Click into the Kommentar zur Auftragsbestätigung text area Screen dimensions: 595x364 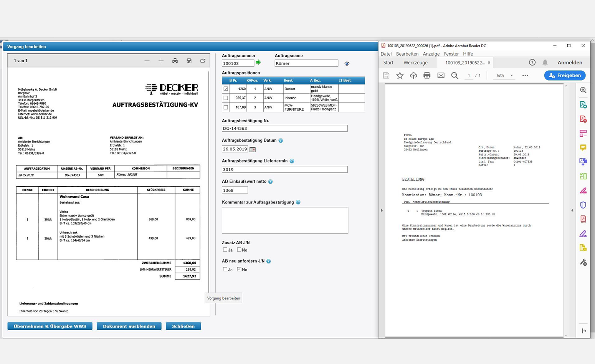coord(285,220)
